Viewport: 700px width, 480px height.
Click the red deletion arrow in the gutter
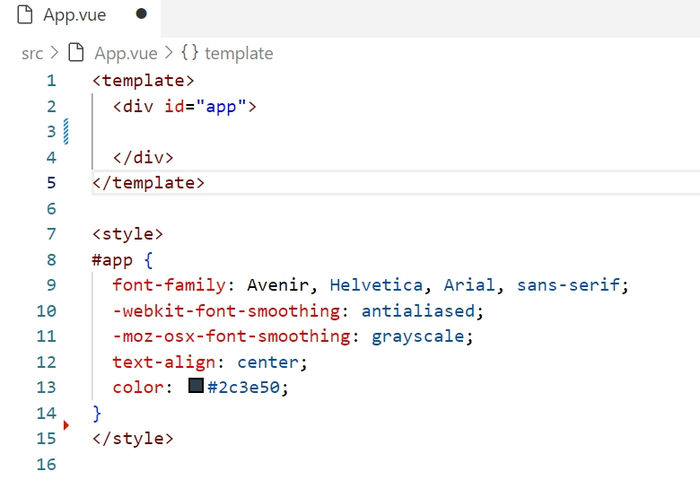pos(66,425)
